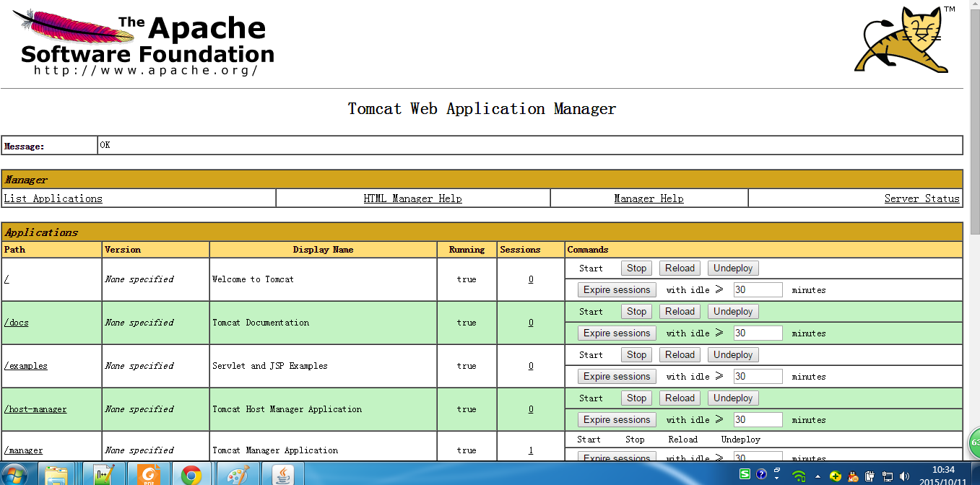The width and height of the screenshot is (980, 485).
Task: Click the speaker volume tray icon
Action: (904, 476)
